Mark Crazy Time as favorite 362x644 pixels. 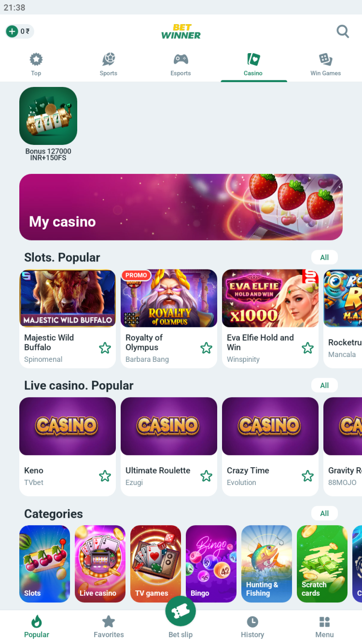coord(307,476)
